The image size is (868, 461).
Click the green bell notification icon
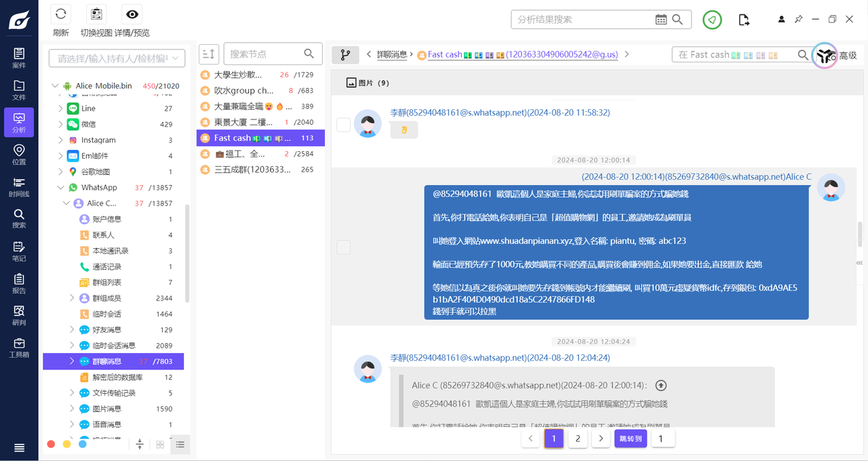click(x=712, y=20)
